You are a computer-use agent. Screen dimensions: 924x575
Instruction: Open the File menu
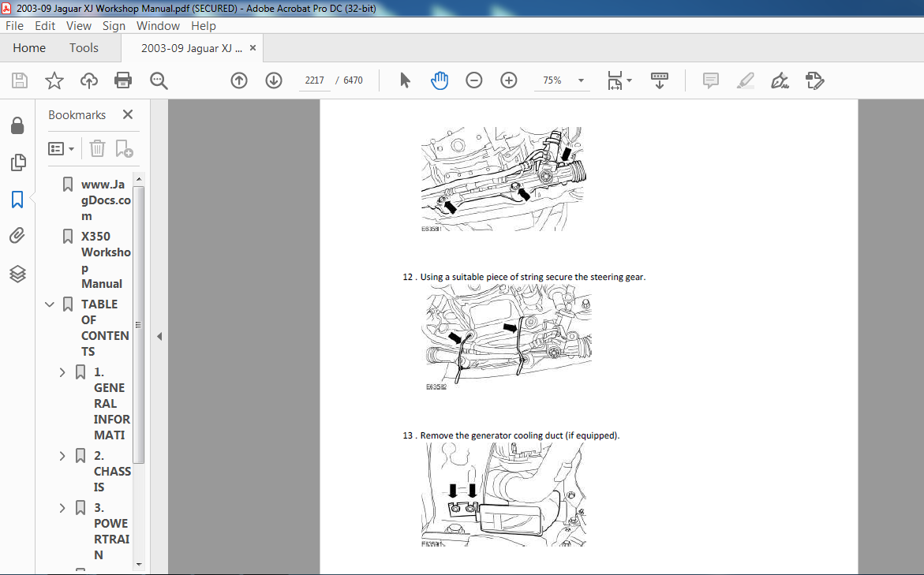14,26
